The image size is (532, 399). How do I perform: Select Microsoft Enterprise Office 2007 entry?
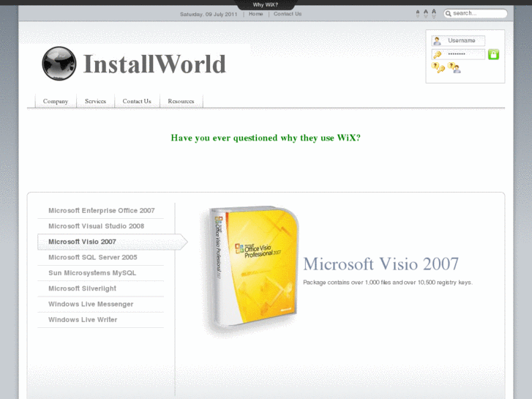point(101,211)
